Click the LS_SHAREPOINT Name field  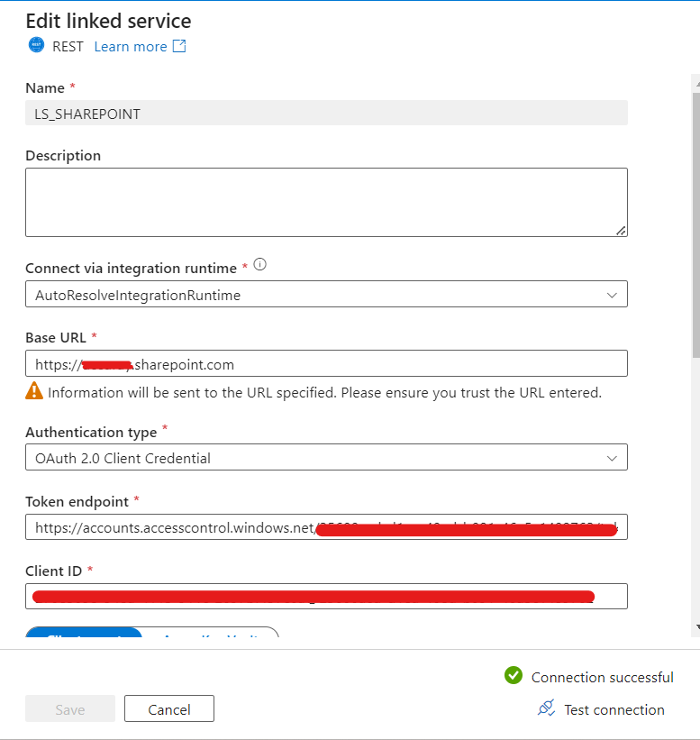(326, 114)
